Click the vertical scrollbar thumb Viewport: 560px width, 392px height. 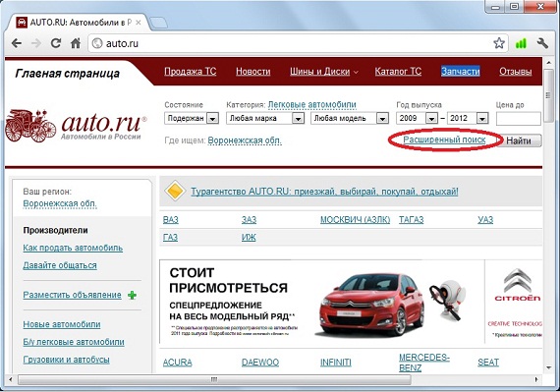click(549, 95)
